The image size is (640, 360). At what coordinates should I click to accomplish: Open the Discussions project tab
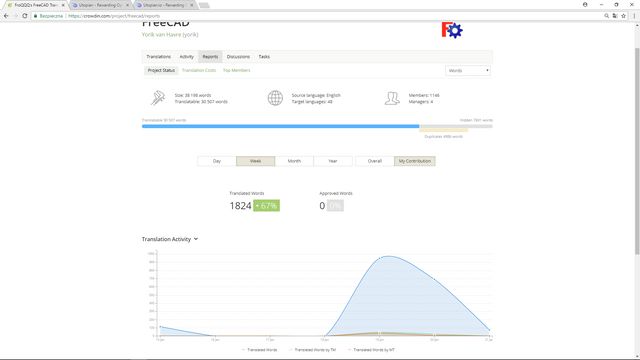coord(238,57)
